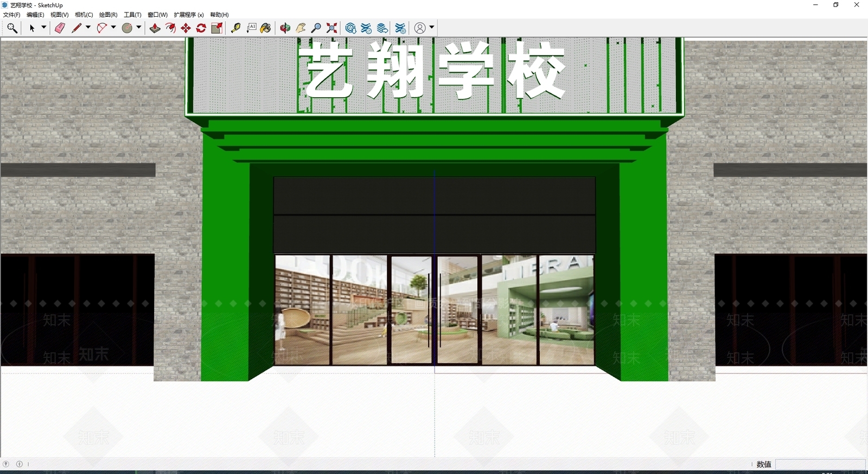
Task: Activate the Zoom magnifier tool
Action: [x=316, y=28]
